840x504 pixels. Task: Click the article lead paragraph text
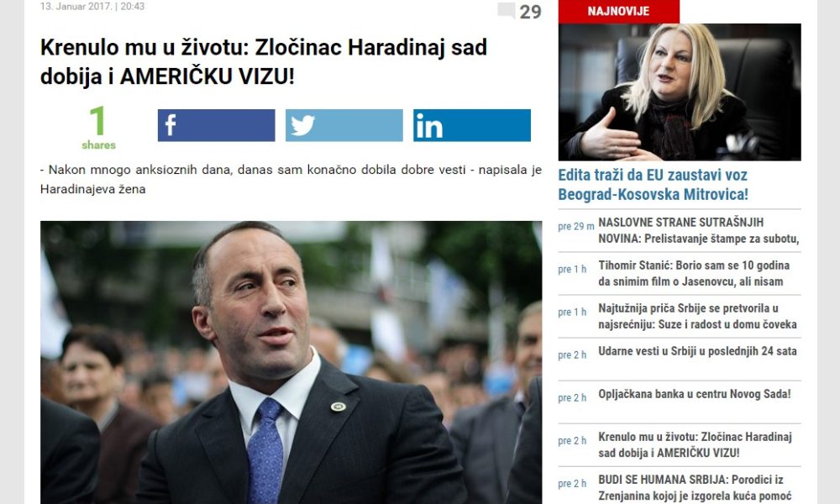tap(291, 180)
